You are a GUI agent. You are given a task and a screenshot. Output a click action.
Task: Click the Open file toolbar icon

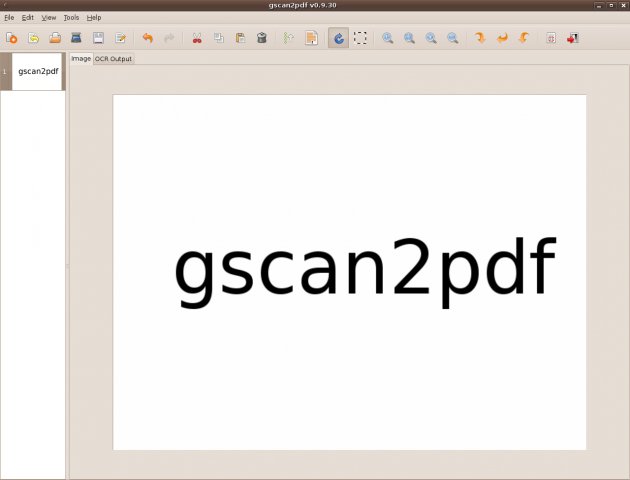(x=33, y=38)
